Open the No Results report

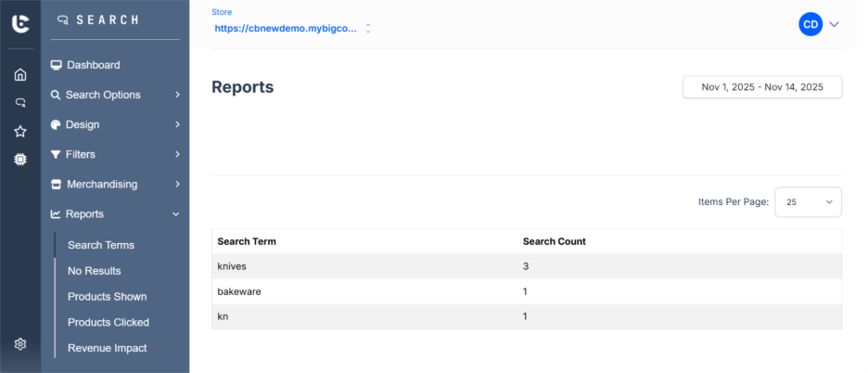coord(95,271)
